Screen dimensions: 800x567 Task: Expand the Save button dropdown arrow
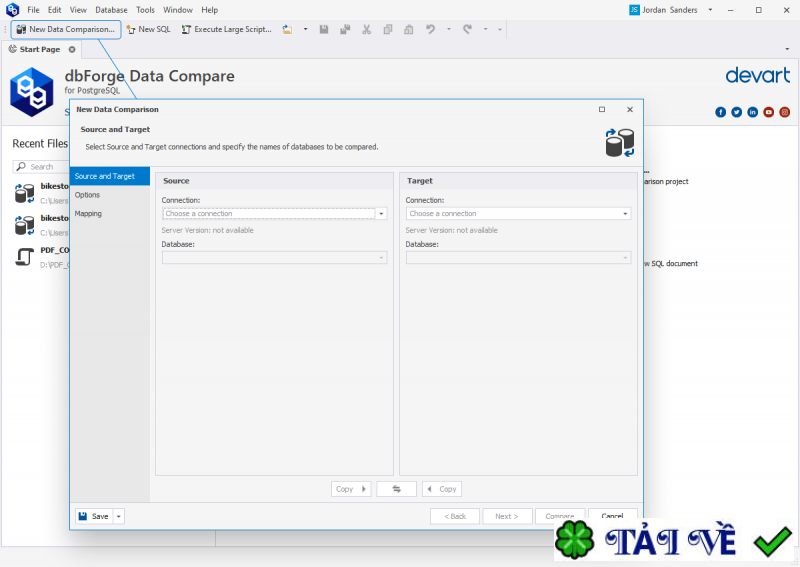tap(118, 516)
